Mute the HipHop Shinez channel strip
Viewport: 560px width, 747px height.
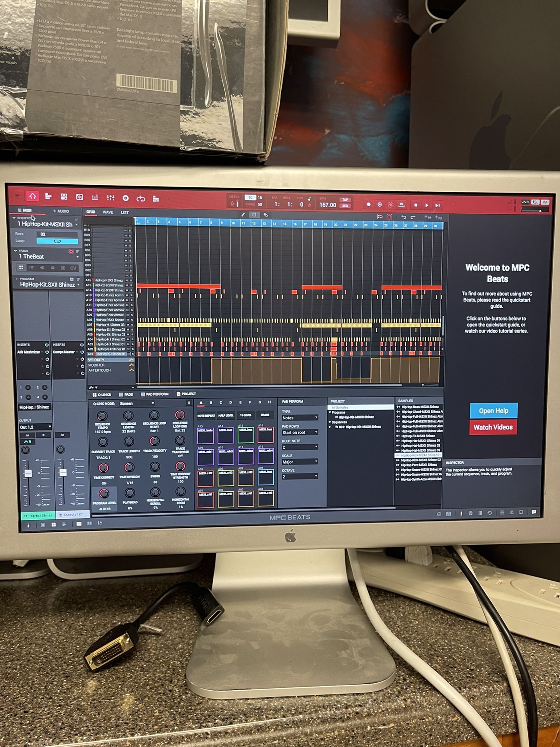click(x=27, y=435)
